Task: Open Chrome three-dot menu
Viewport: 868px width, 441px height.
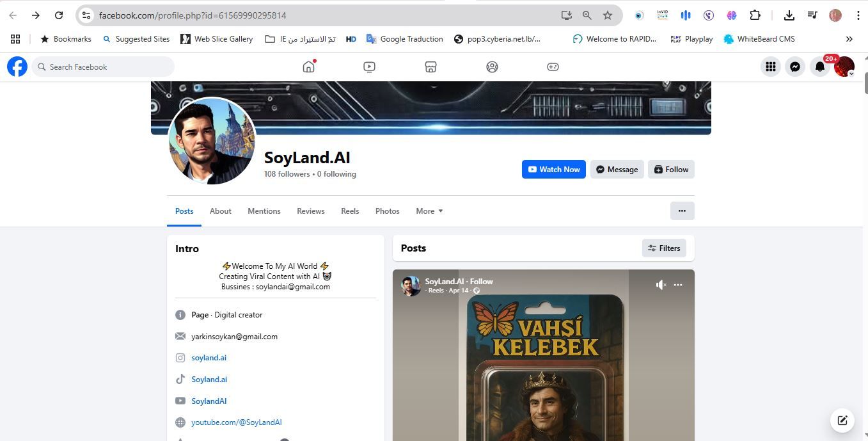Action: [858, 15]
